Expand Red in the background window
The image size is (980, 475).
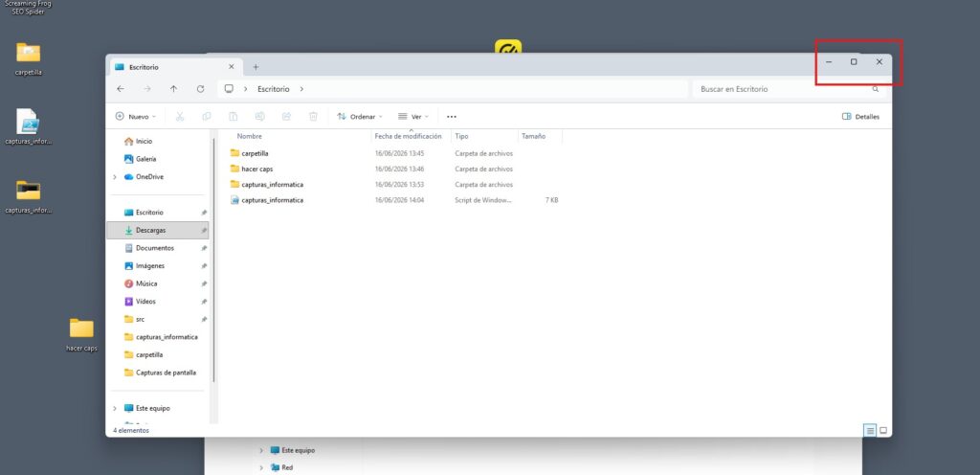point(261,467)
